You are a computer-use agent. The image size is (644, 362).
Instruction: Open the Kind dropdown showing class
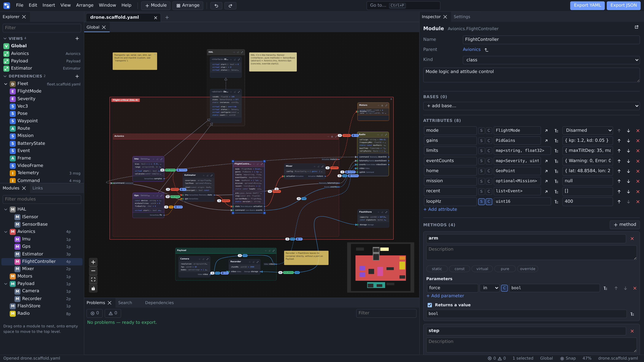click(551, 60)
